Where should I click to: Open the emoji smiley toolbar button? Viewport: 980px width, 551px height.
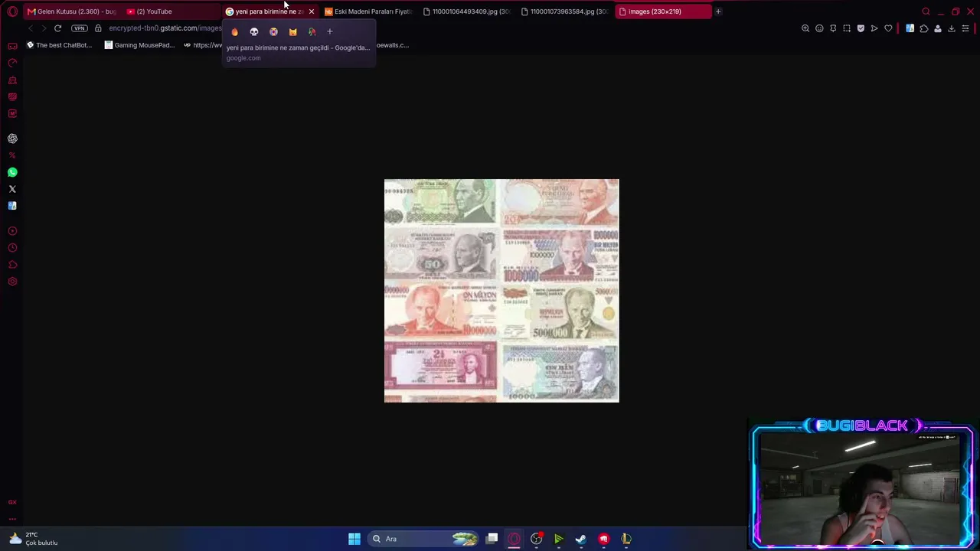click(819, 28)
